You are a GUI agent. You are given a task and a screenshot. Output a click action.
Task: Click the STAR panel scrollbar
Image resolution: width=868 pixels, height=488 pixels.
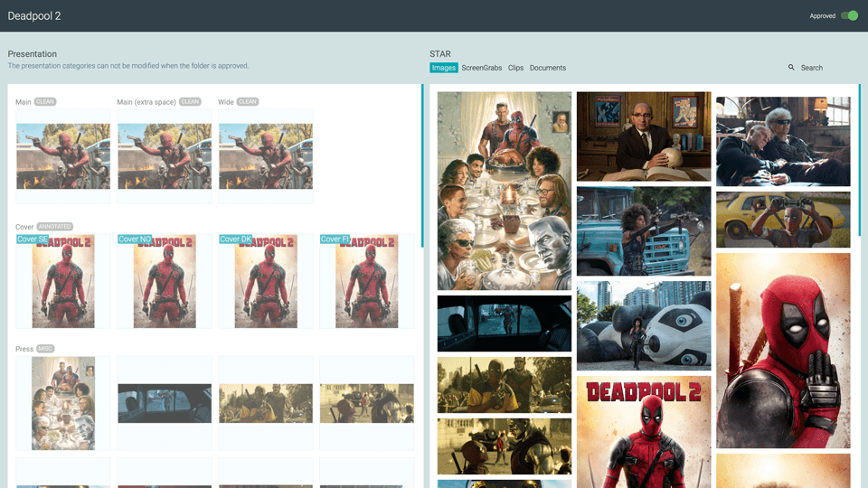pyautogui.click(x=860, y=161)
